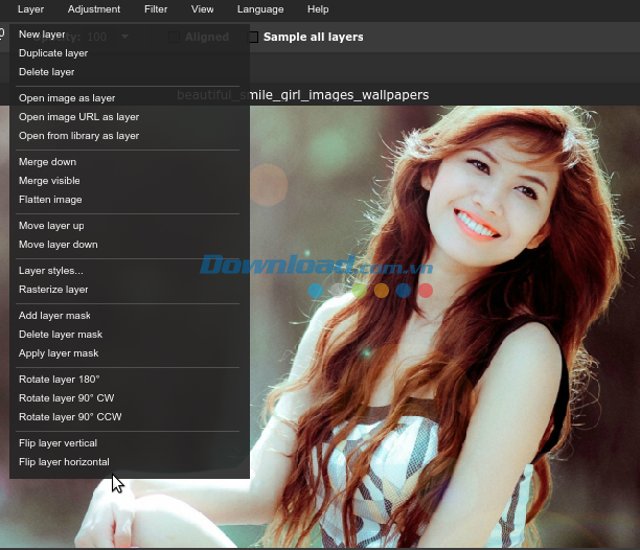Select Rotate layer 90° CCW
This screenshot has height=550, width=640.
(129, 417)
